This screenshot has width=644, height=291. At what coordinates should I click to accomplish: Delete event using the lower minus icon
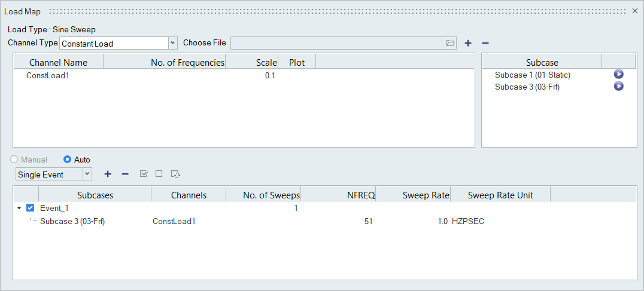coord(125,174)
